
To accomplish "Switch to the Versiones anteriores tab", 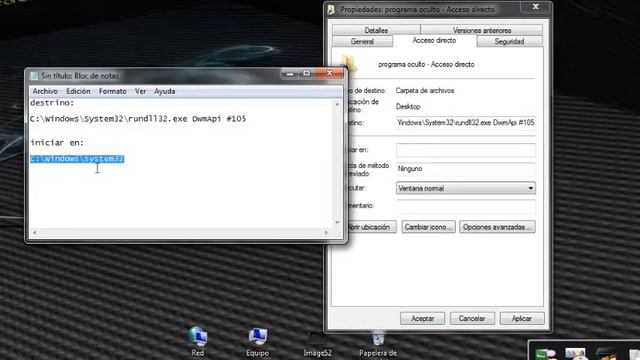I will 482,30.
